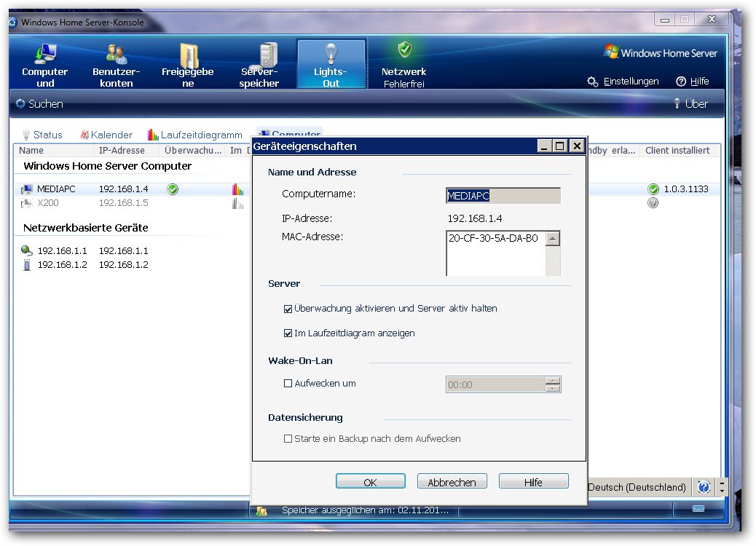
Task: Enable the Aufwecken um checkbox
Action: pos(288,384)
